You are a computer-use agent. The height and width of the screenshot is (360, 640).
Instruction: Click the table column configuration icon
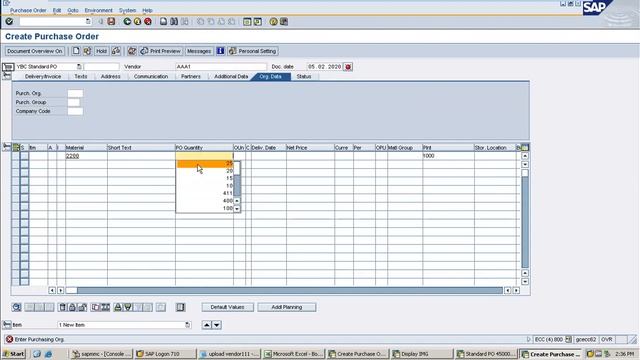coord(180,307)
